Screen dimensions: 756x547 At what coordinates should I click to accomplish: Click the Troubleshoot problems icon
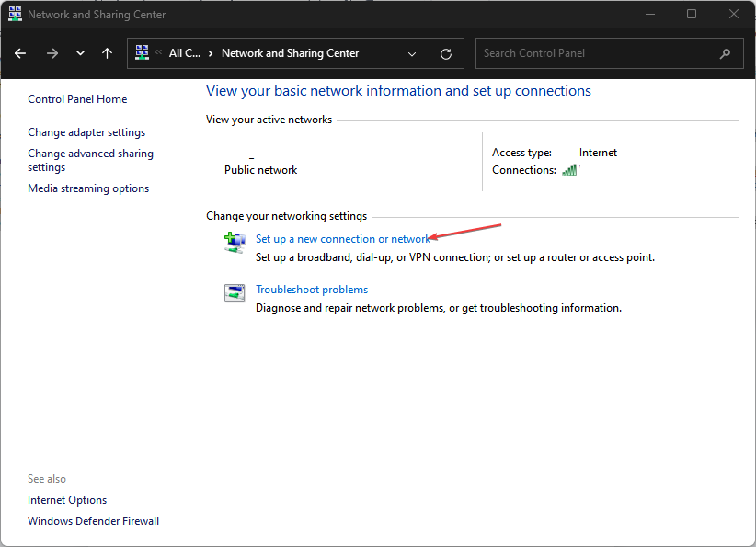coord(235,292)
